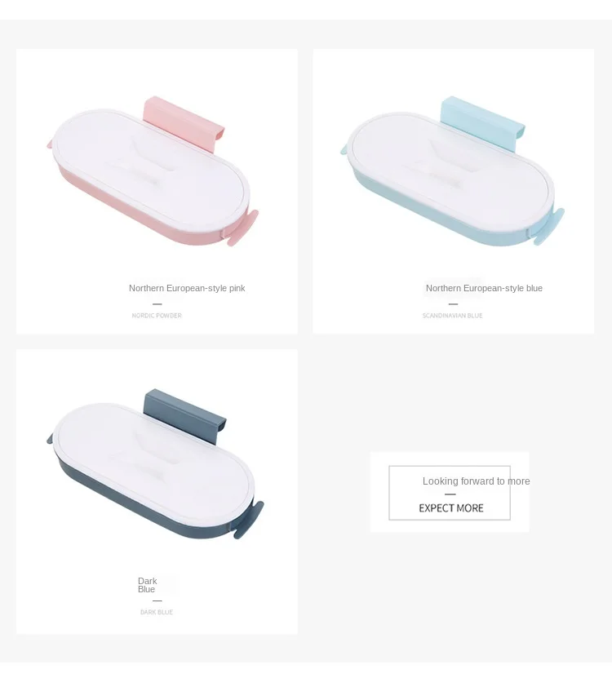612x700 pixels.
Task: Select the 'Northern European-style blue' label
Action: [484, 288]
